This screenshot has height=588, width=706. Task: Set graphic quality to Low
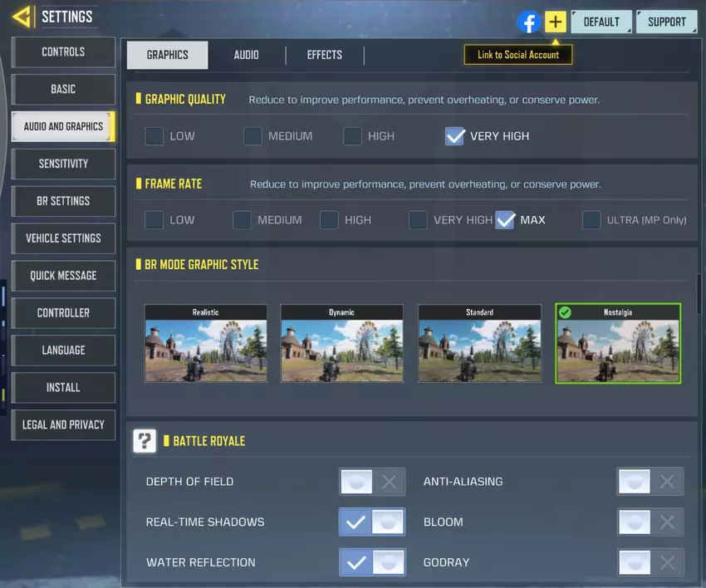tap(154, 136)
